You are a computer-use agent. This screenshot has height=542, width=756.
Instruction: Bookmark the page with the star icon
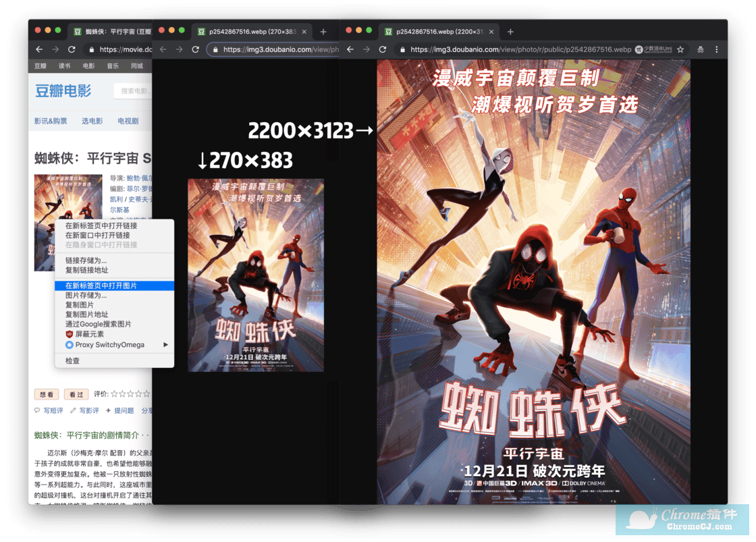pyautogui.click(x=680, y=49)
